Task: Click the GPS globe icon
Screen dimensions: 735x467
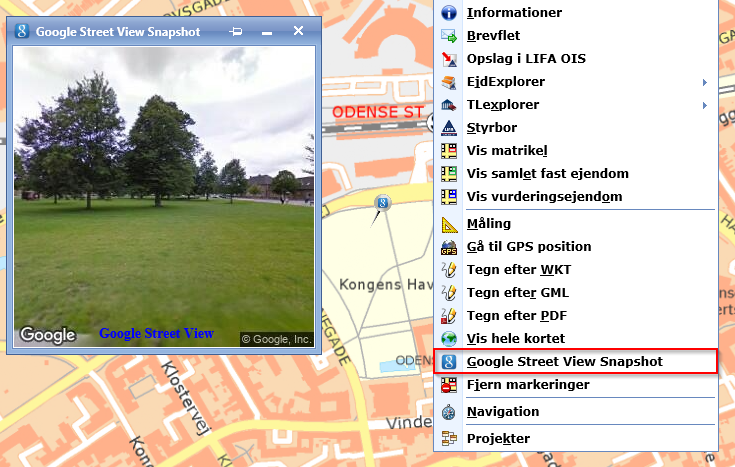Action: pos(449,247)
